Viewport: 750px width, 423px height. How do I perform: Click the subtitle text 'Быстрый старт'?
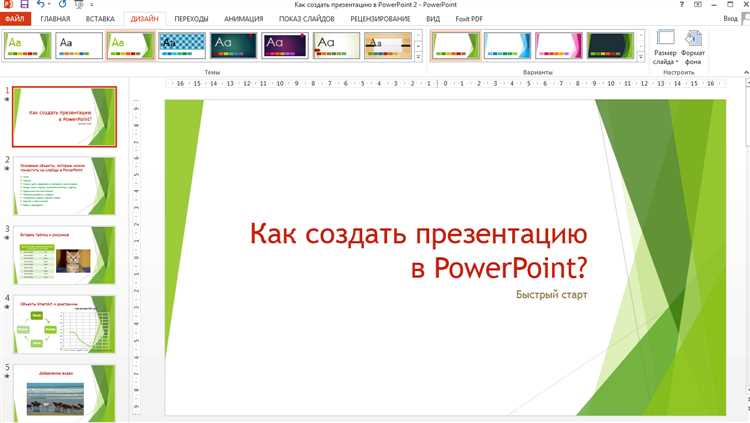click(x=551, y=295)
